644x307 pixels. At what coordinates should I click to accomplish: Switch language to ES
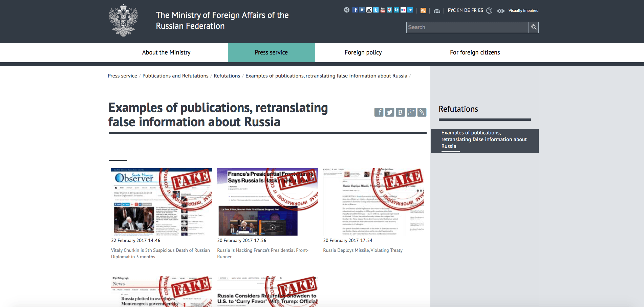pyautogui.click(x=480, y=10)
